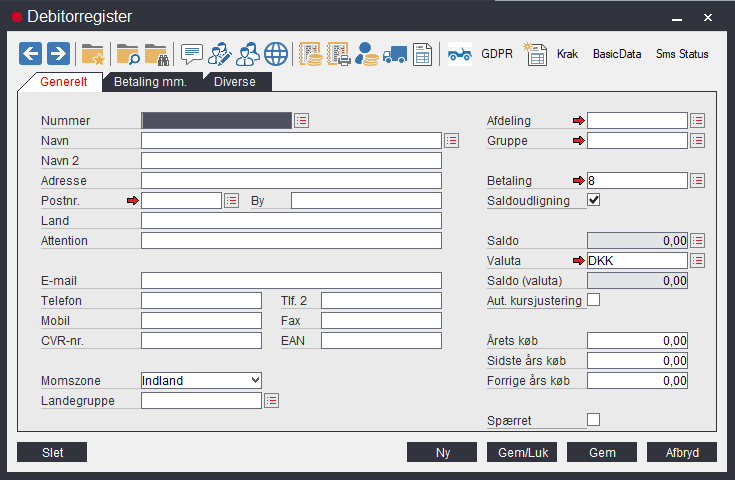Click the back arrow navigation icon
The height and width of the screenshot is (480, 735).
pos(30,54)
